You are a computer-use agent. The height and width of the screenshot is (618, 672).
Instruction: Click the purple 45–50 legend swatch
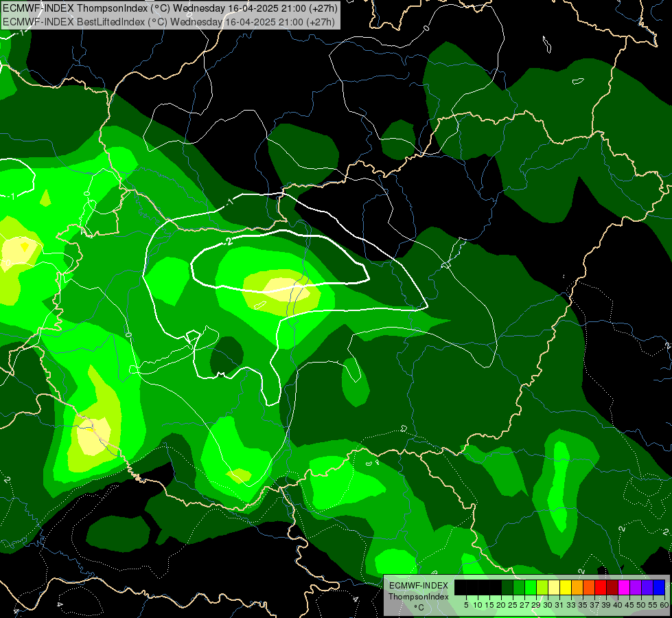click(x=636, y=587)
